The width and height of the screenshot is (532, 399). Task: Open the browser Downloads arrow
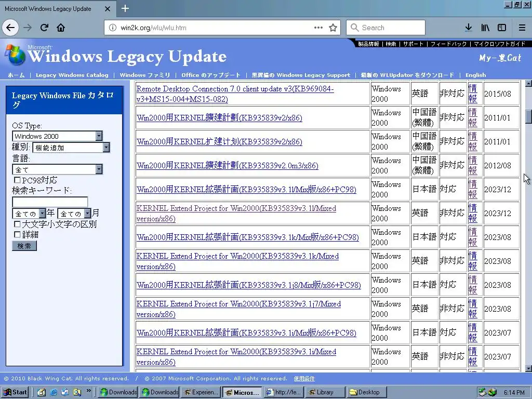pos(469,28)
